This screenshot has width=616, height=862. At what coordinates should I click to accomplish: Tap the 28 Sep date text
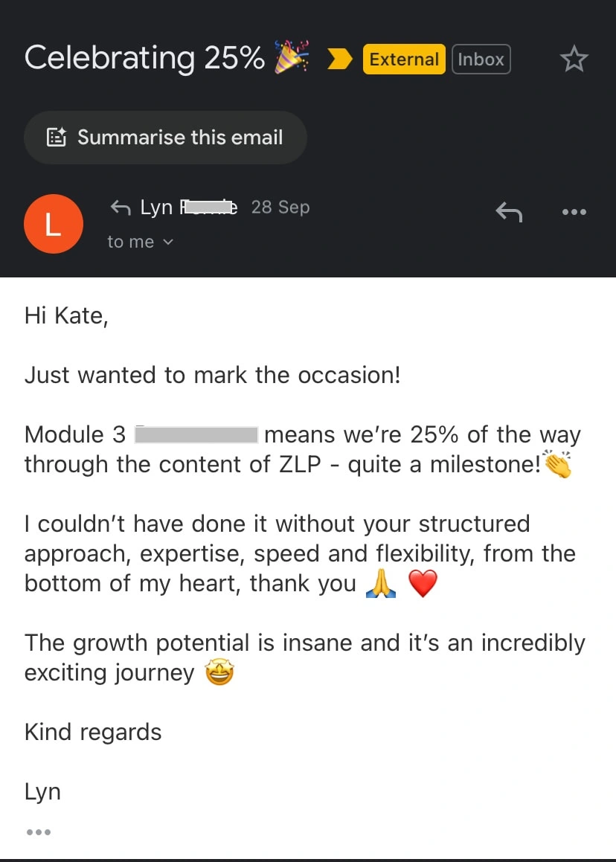pos(280,208)
